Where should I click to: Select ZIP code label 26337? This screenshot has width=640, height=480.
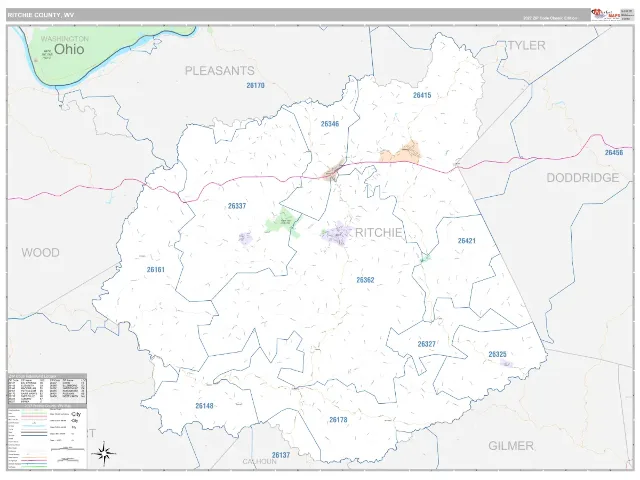pos(237,206)
